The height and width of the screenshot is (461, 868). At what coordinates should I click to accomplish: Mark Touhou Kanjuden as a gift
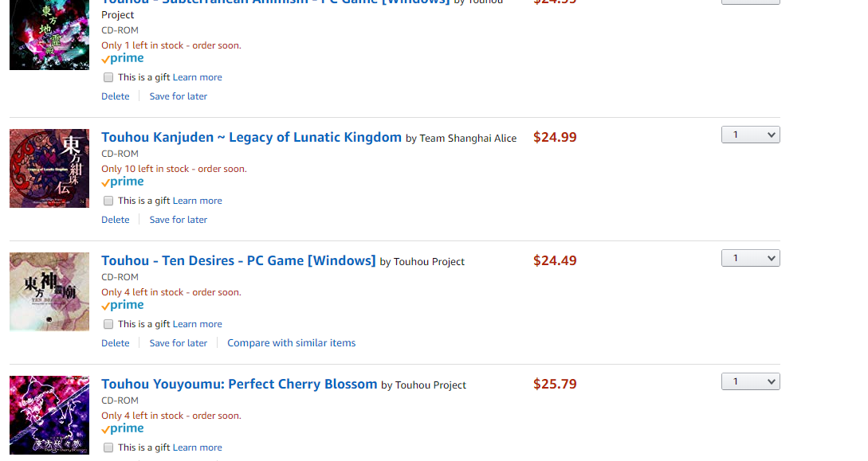click(108, 201)
